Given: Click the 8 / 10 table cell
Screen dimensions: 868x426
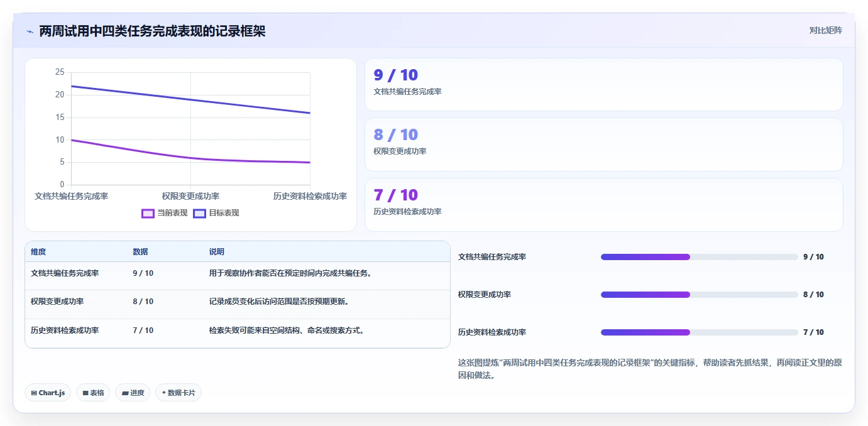Looking at the screenshot, I should (143, 302).
